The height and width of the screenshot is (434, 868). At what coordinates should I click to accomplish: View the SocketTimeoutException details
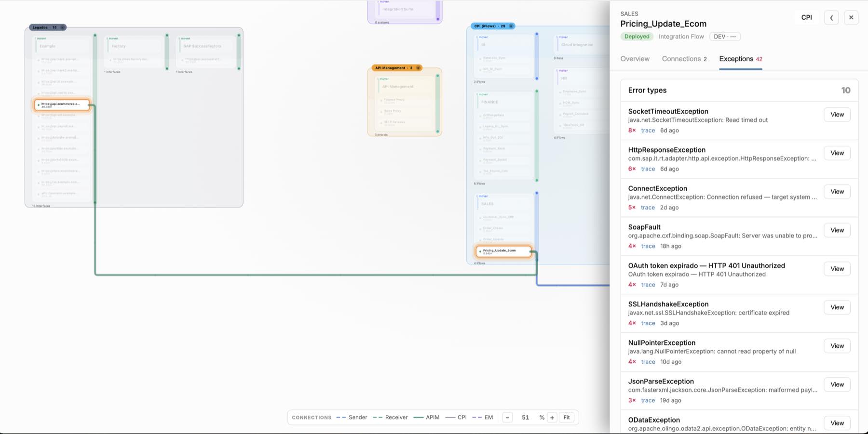tap(837, 115)
